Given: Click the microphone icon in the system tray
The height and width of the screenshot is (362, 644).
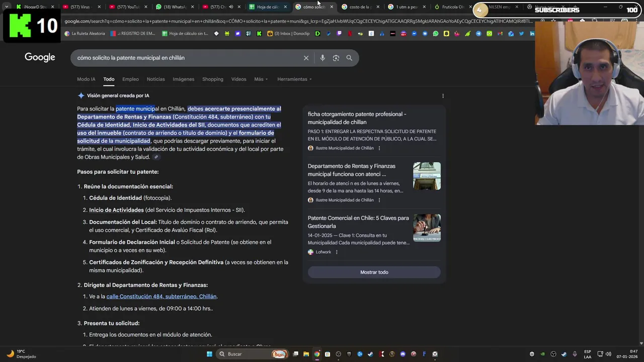Looking at the screenshot, I should coord(575,354).
